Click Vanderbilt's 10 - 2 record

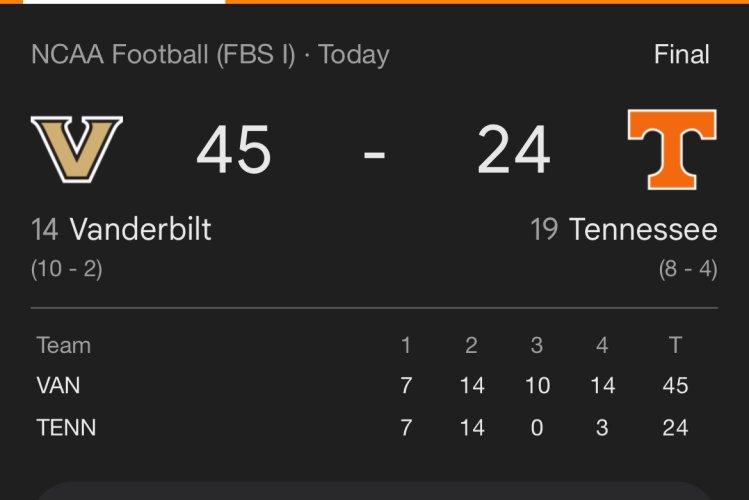pos(67,269)
